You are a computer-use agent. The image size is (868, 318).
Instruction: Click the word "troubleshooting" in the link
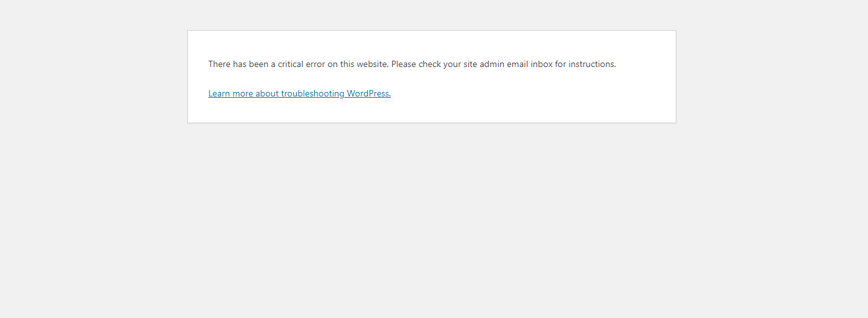click(x=312, y=93)
